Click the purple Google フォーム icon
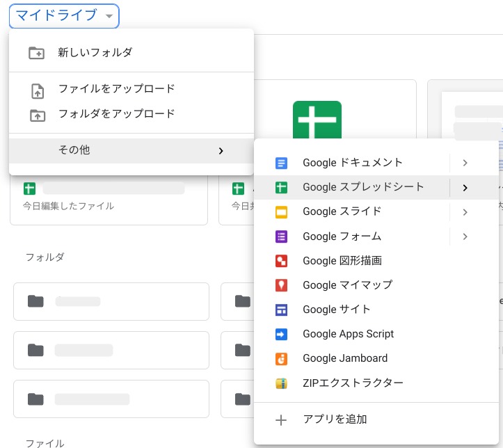Image resolution: width=503 pixels, height=448 pixels. (x=281, y=237)
